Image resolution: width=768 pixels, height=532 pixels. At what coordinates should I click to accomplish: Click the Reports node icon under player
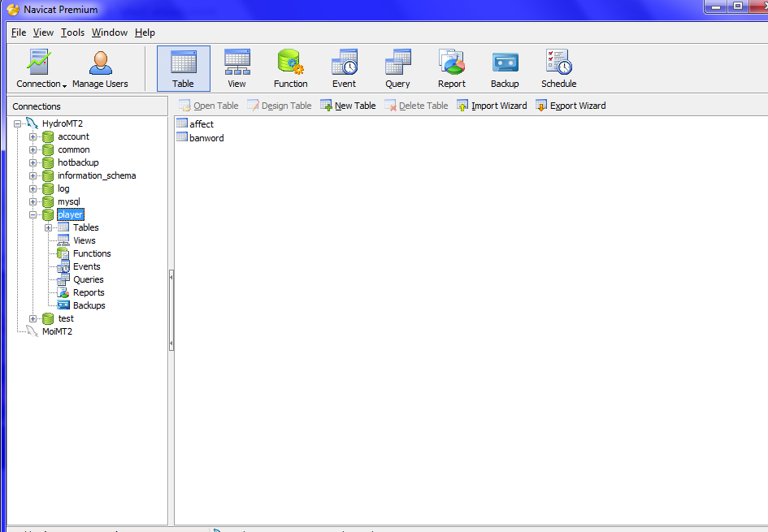point(63,292)
